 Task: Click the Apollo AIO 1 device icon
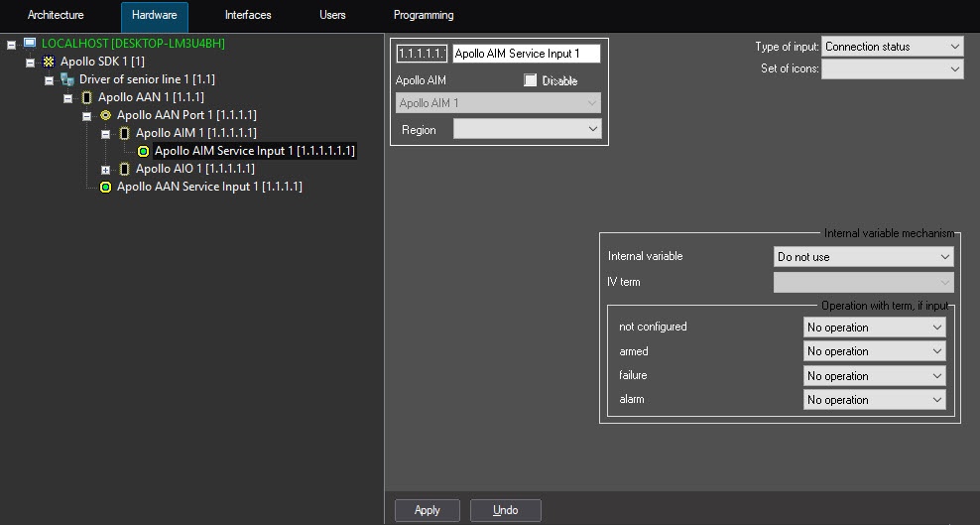coord(124,169)
